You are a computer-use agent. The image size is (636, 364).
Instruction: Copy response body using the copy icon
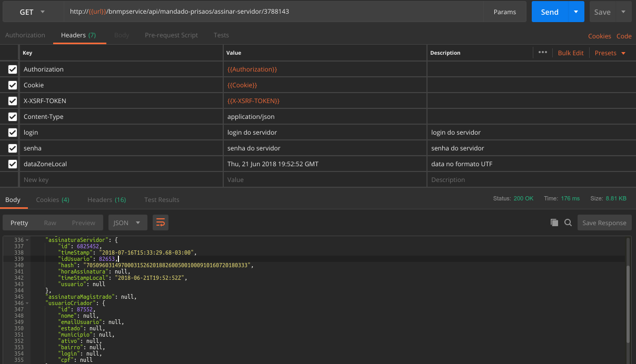tap(554, 223)
